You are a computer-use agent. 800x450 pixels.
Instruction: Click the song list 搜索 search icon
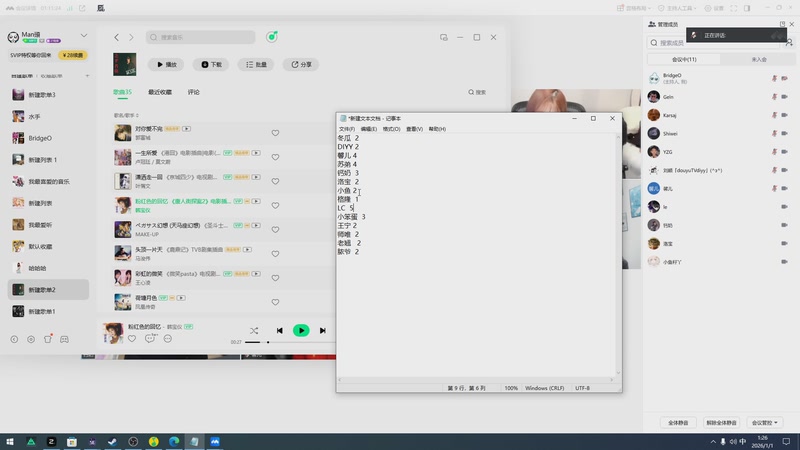pos(477,92)
